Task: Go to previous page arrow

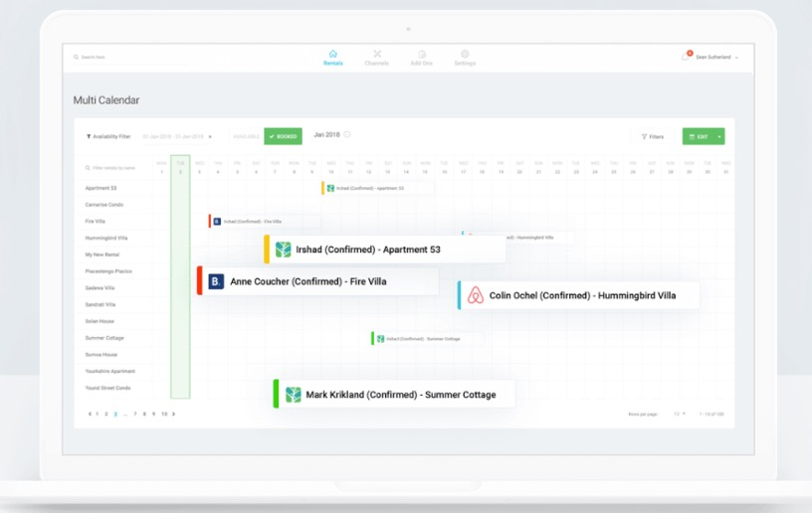Action: pos(90,414)
